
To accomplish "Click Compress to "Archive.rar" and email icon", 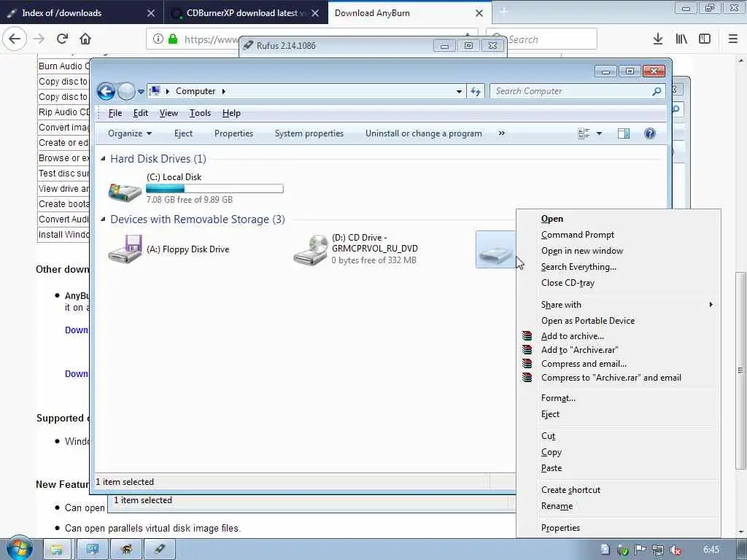I will point(527,377).
